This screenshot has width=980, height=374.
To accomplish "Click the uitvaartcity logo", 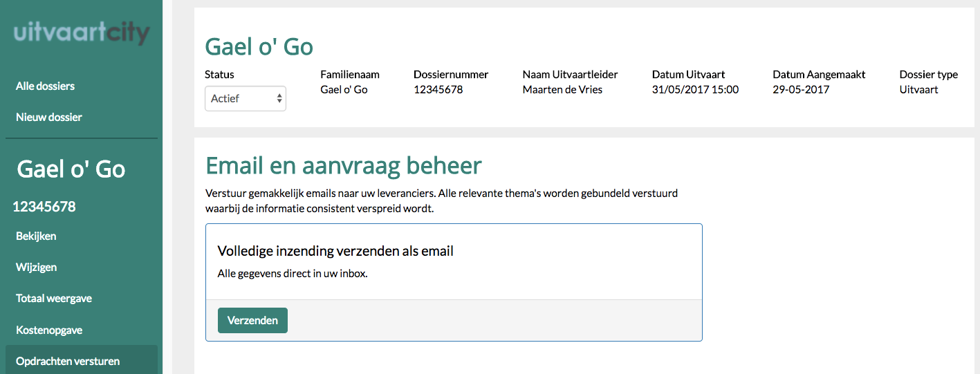I will 82,33.
